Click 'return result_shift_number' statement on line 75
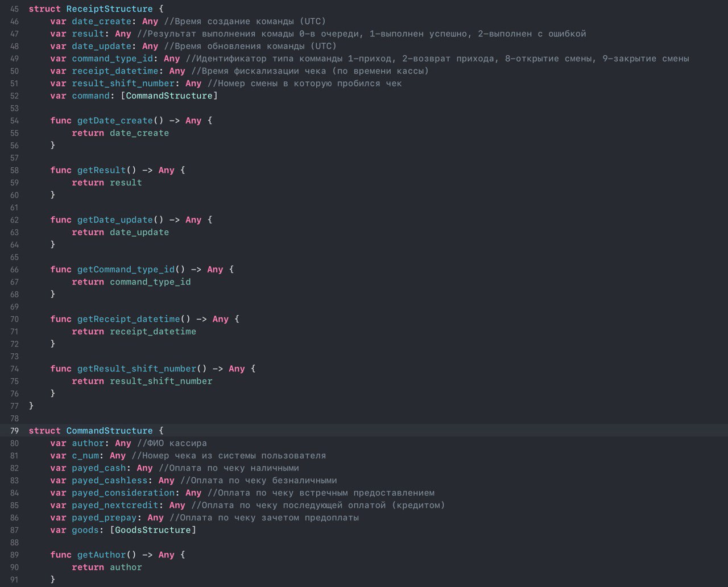The width and height of the screenshot is (728, 587). pos(142,381)
